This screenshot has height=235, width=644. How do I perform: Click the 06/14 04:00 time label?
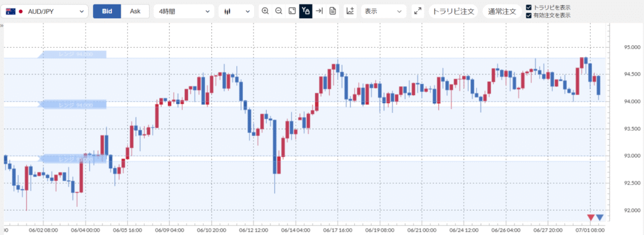click(x=296, y=231)
